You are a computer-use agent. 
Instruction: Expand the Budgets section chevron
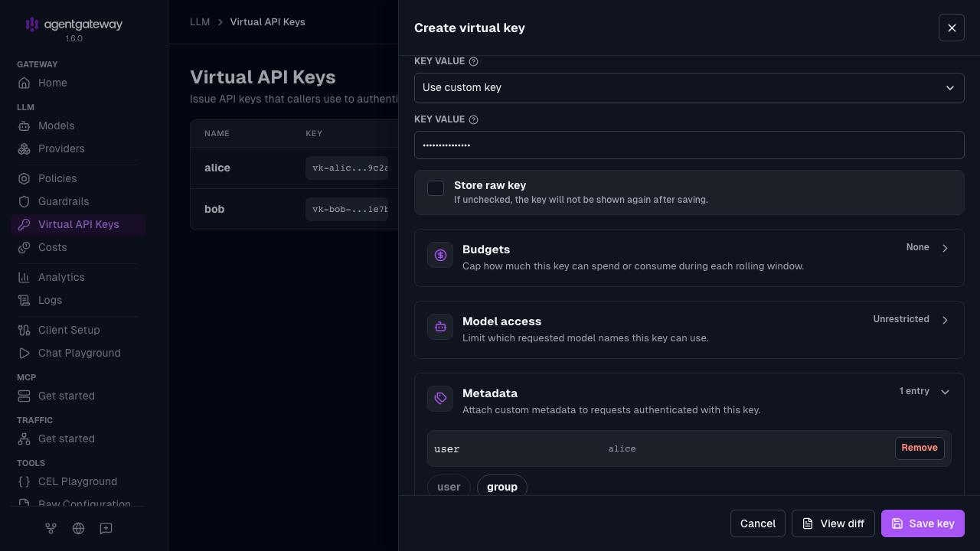(945, 248)
